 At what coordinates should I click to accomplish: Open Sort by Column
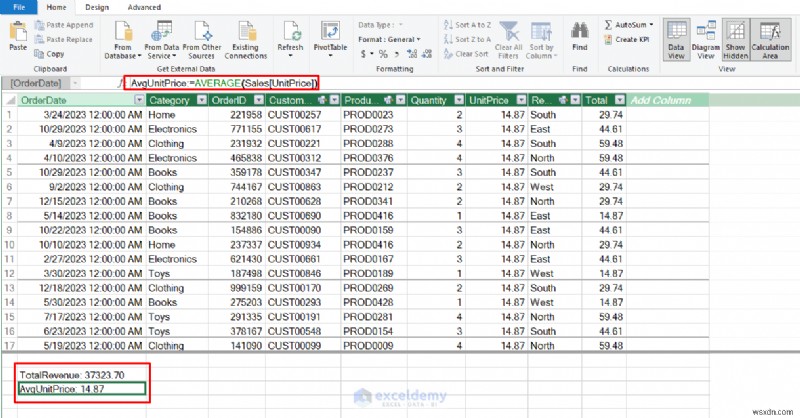(x=541, y=40)
